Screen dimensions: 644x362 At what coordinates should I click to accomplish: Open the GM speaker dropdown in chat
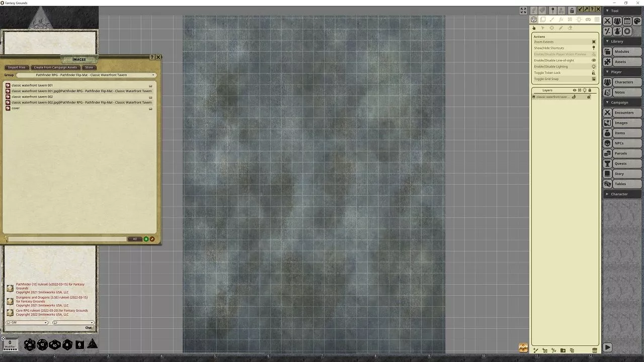click(x=27, y=322)
